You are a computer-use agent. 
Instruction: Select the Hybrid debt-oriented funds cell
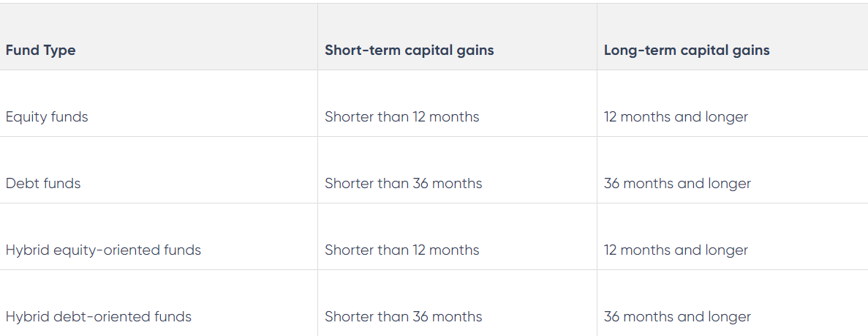(x=99, y=317)
